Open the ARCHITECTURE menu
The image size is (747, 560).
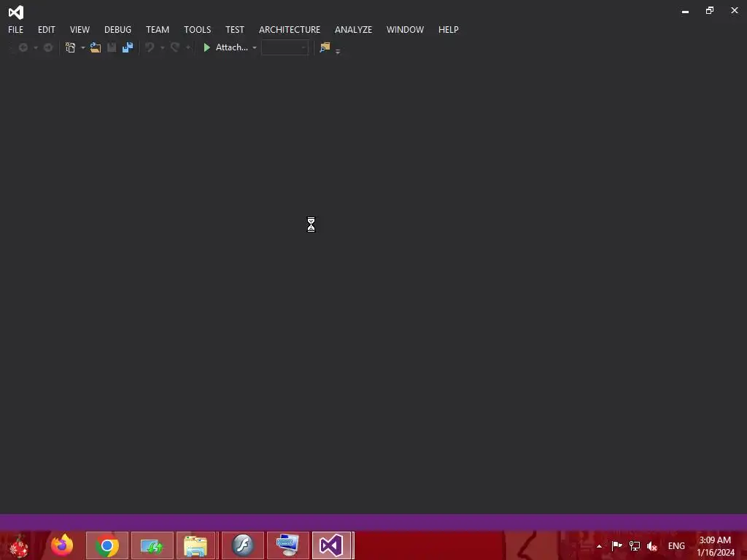(289, 29)
